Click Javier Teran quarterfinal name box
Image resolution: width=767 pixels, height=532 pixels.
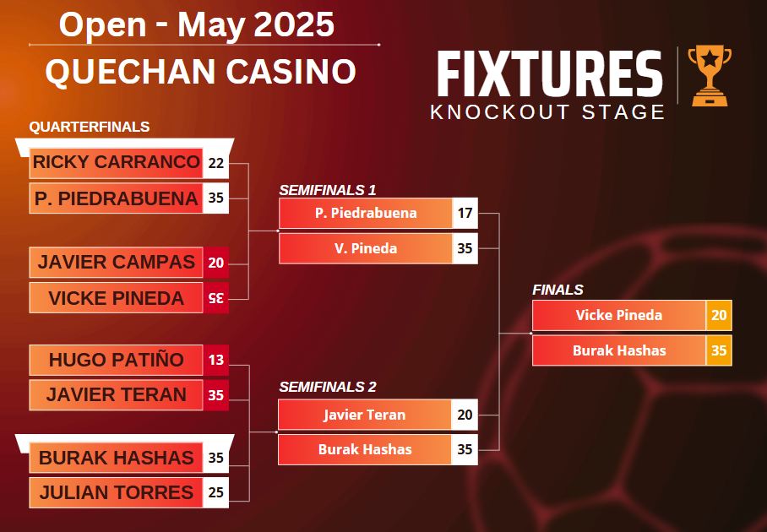click(117, 395)
